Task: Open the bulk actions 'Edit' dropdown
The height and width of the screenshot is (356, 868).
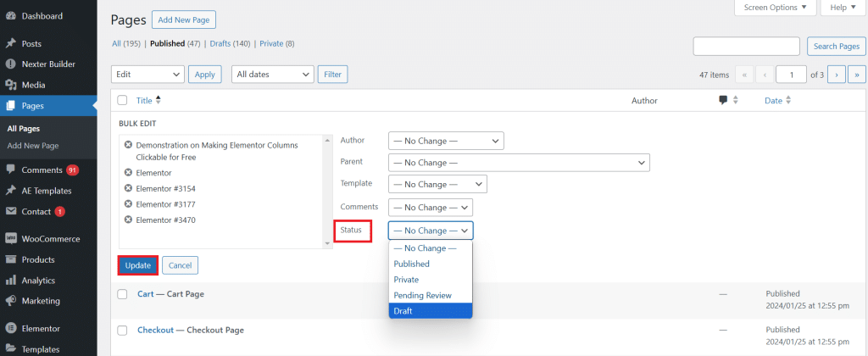Action: [147, 75]
